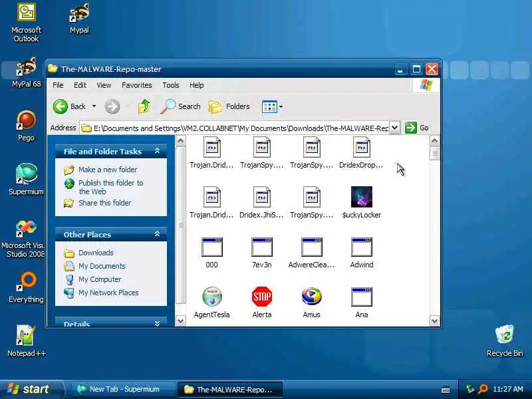Collapse the Other Places panel
This screenshot has height=399, width=532.
[x=157, y=234]
